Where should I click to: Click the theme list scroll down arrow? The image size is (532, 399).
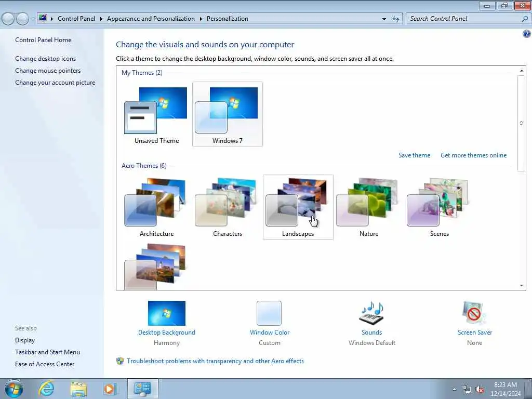pos(522,285)
